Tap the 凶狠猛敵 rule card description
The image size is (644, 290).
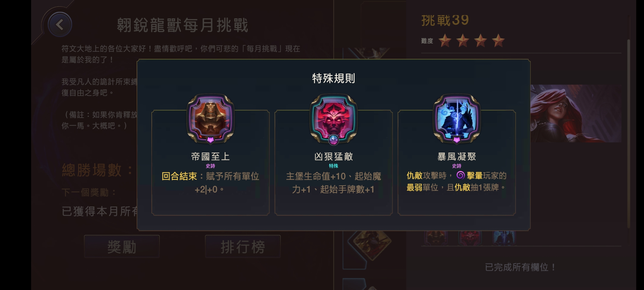[334, 183]
